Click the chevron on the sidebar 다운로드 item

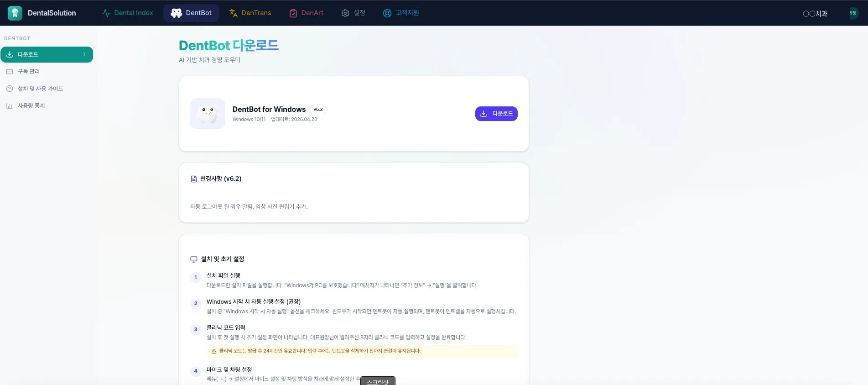tap(84, 54)
